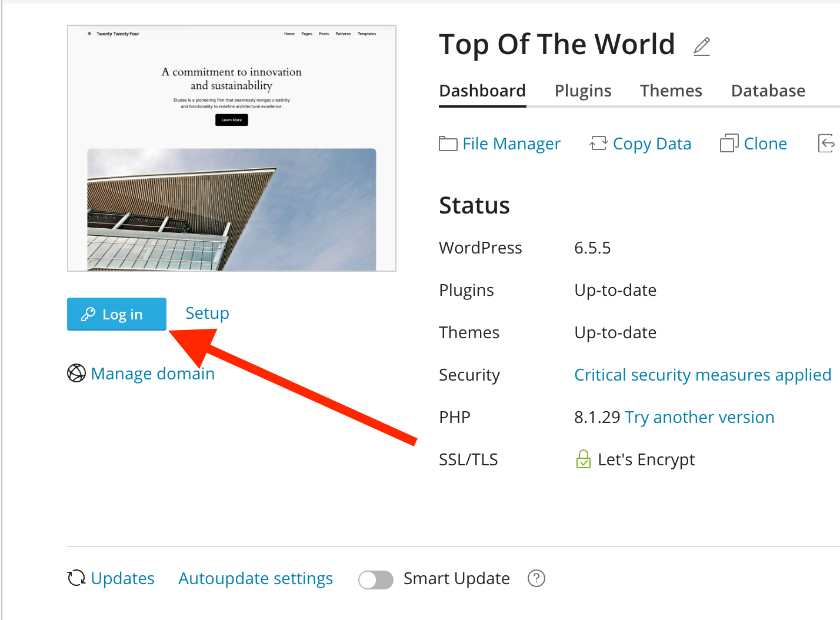
Task: Click the Manage domain globe icon
Action: tap(76, 373)
